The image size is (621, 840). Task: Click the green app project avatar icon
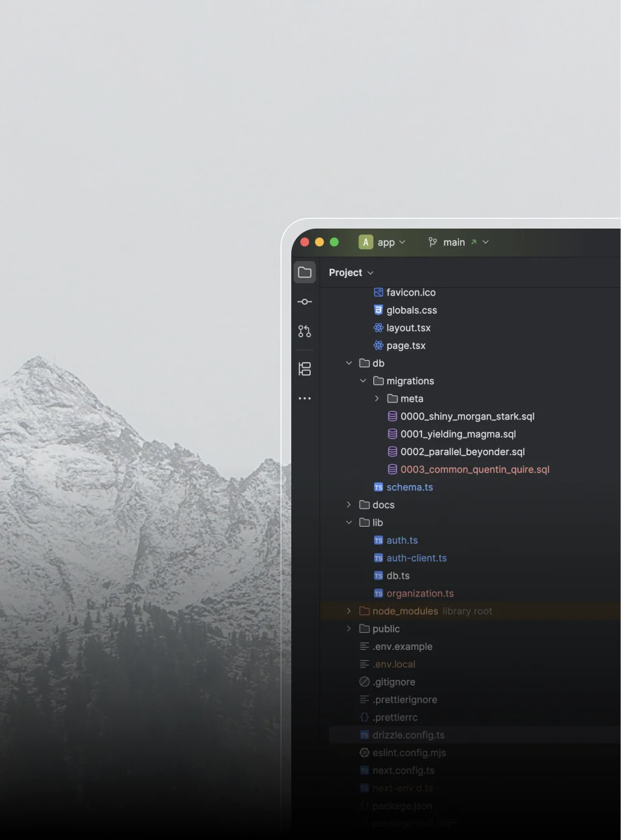click(x=366, y=242)
